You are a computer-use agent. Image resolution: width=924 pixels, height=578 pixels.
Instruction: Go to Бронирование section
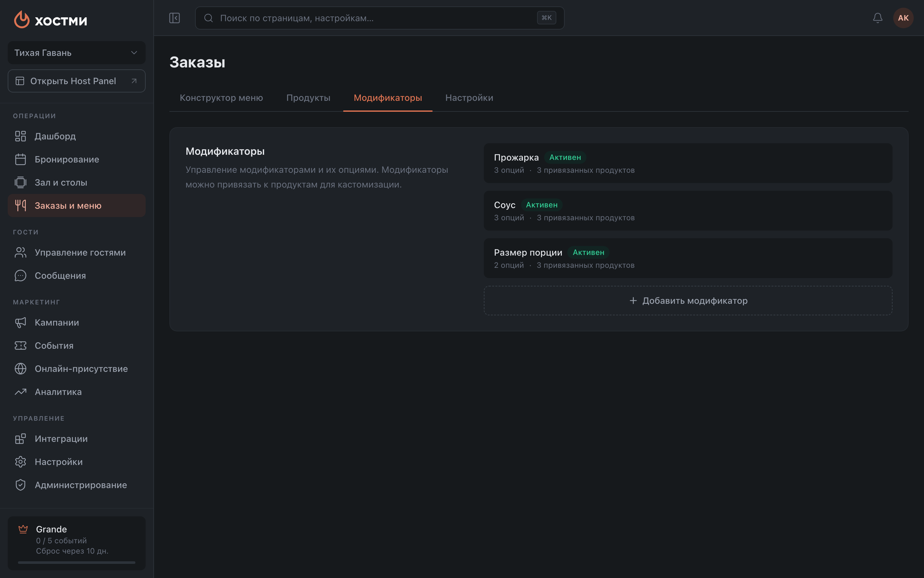click(76, 159)
